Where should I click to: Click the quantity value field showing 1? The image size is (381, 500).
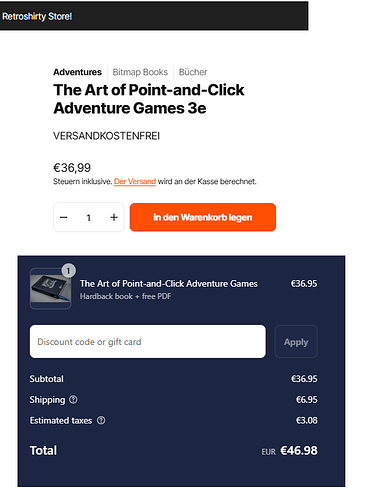pos(89,218)
